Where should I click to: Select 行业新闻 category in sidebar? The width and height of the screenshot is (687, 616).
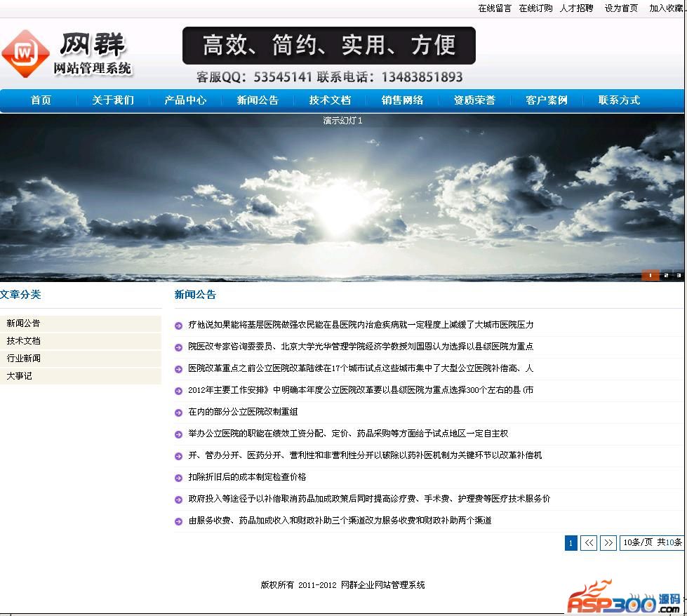click(x=81, y=359)
